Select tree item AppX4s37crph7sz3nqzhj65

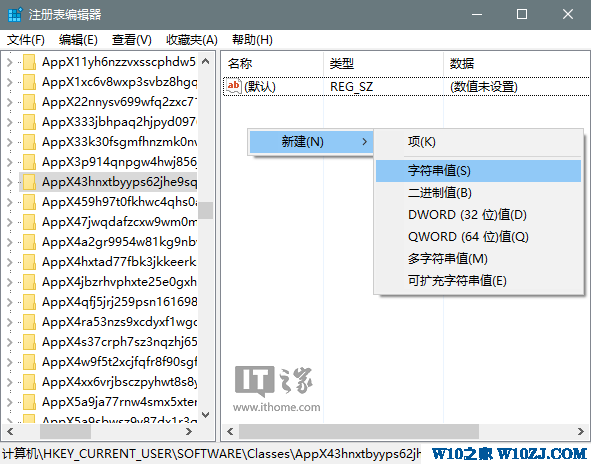[x=119, y=342]
